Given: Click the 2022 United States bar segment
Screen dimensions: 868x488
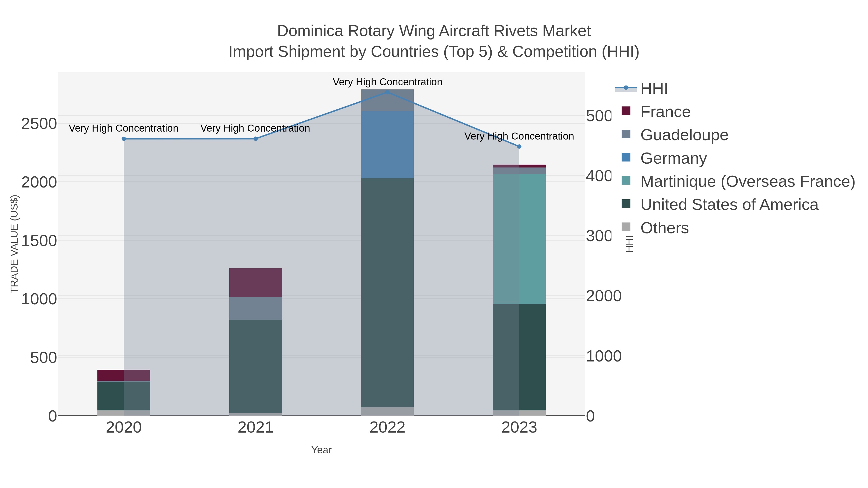Looking at the screenshot, I should tap(387, 293).
